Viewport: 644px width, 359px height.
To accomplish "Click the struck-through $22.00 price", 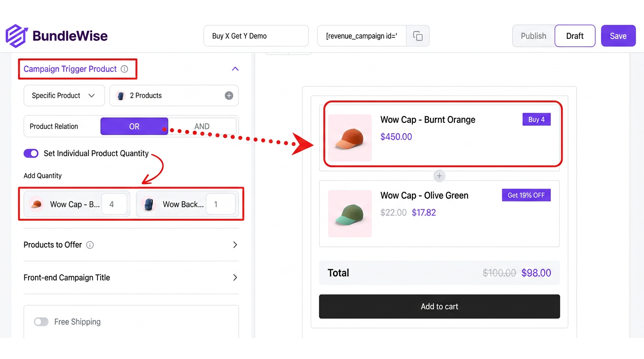I will point(394,213).
